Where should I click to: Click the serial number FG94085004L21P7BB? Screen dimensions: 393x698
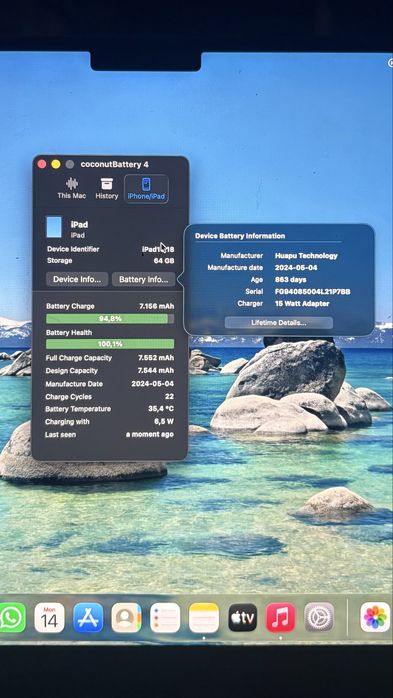[x=312, y=292]
